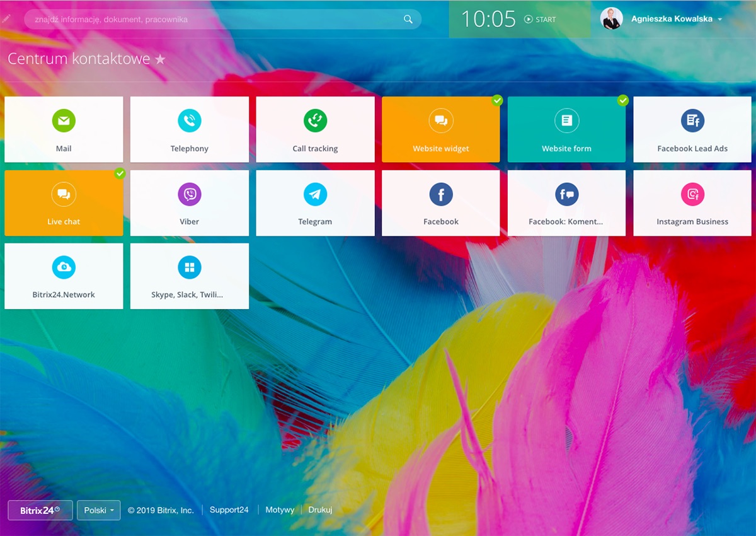Image resolution: width=756 pixels, height=536 pixels.
Task: Open the Mail envelope icon tile
Action: tap(64, 120)
